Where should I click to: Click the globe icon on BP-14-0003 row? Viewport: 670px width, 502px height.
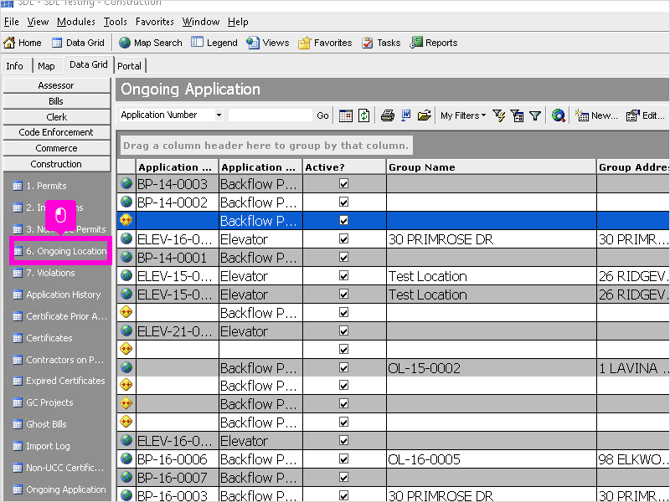click(126, 183)
